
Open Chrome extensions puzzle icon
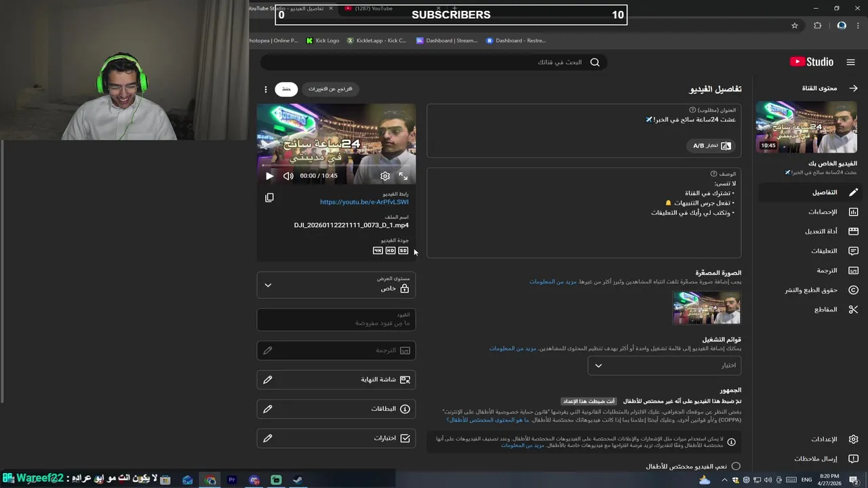pyautogui.click(x=817, y=26)
